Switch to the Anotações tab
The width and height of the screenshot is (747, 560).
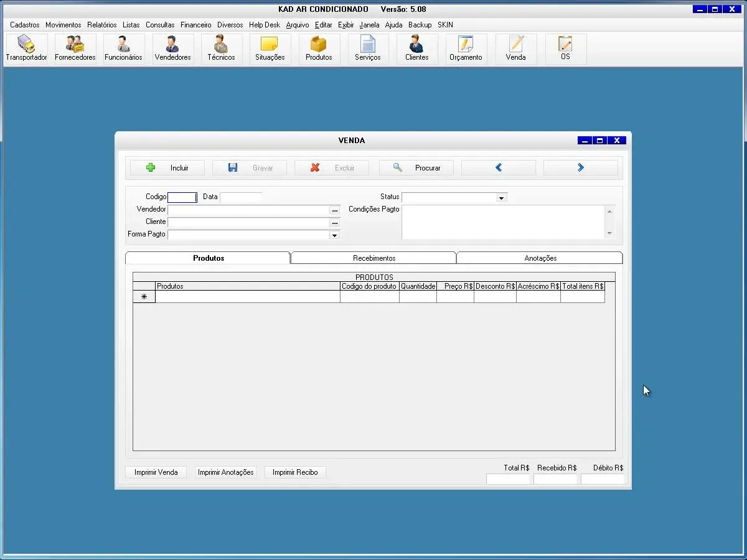click(540, 258)
